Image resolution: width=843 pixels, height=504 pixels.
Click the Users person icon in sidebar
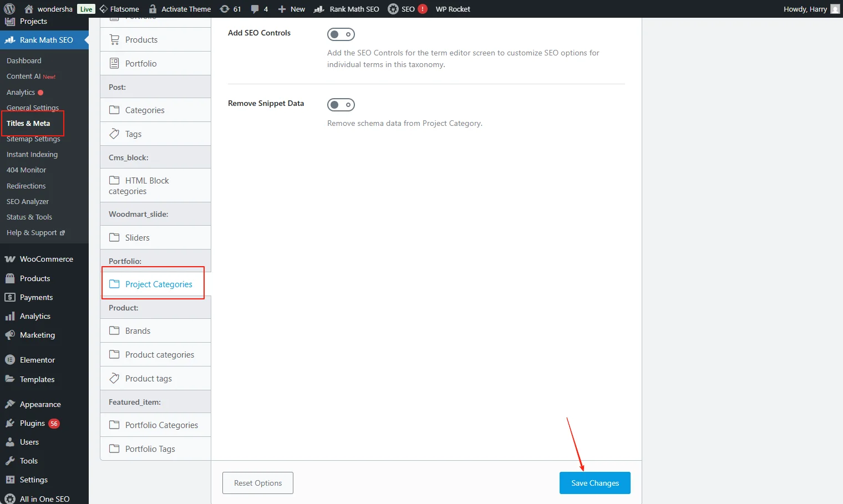tap(10, 442)
